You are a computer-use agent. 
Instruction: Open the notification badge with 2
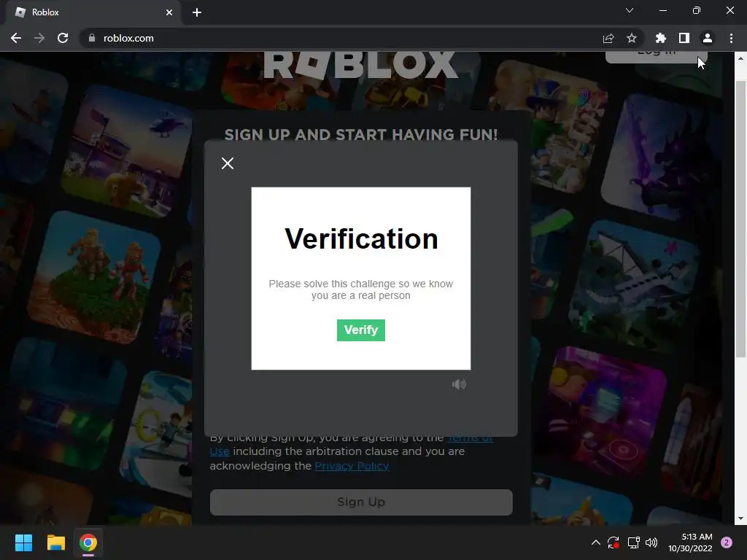click(727, 542)
